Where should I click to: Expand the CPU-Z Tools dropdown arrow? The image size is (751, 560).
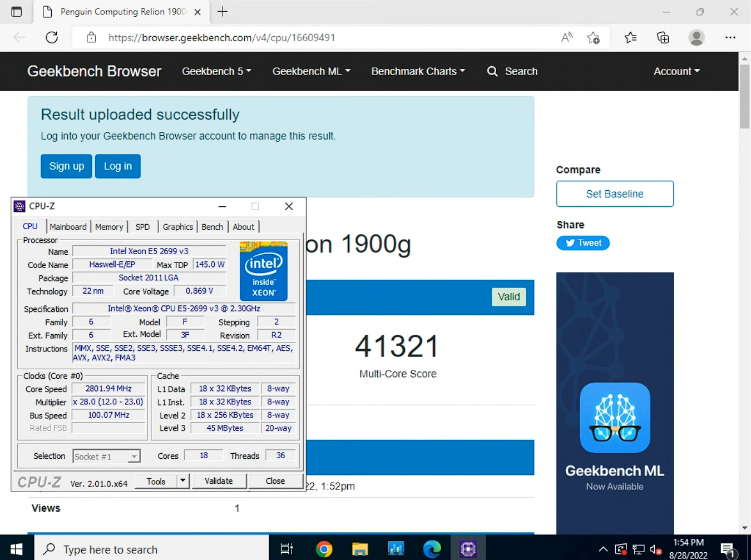tap(182, 480)
